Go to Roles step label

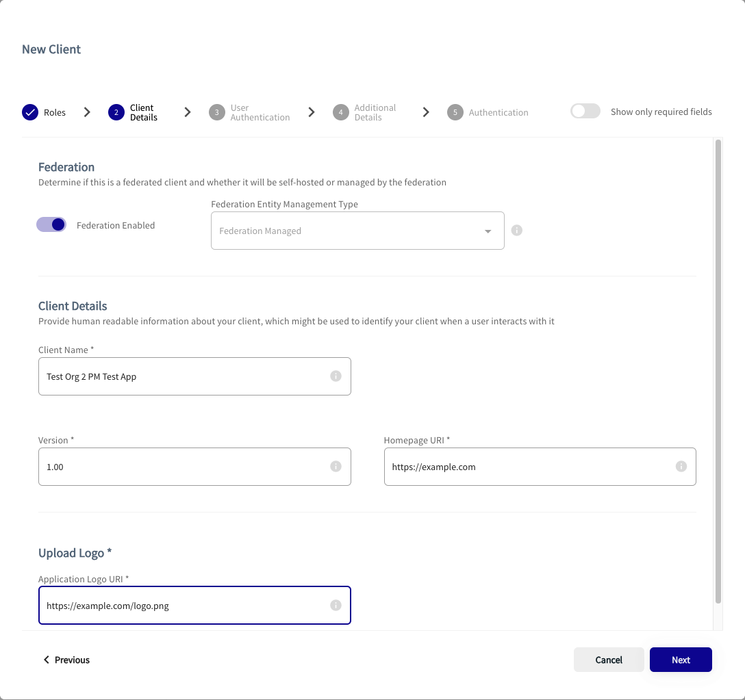[x=55, y=112]
